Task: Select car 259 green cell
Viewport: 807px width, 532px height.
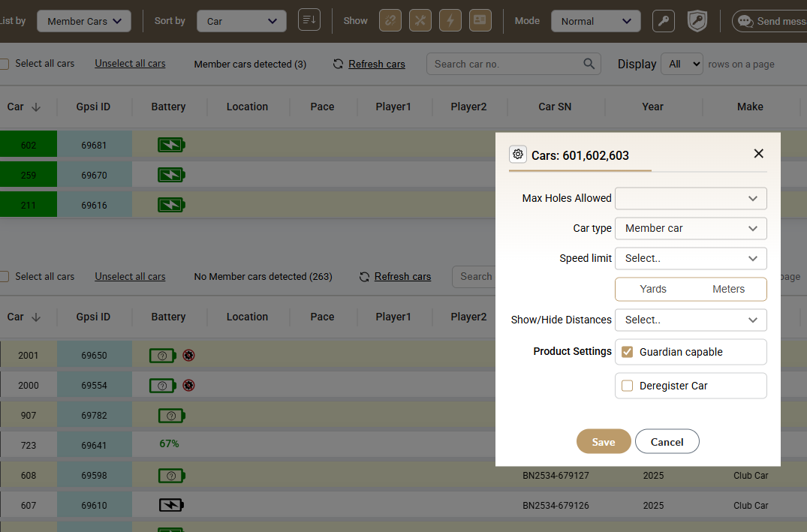Action: (29, 175)
